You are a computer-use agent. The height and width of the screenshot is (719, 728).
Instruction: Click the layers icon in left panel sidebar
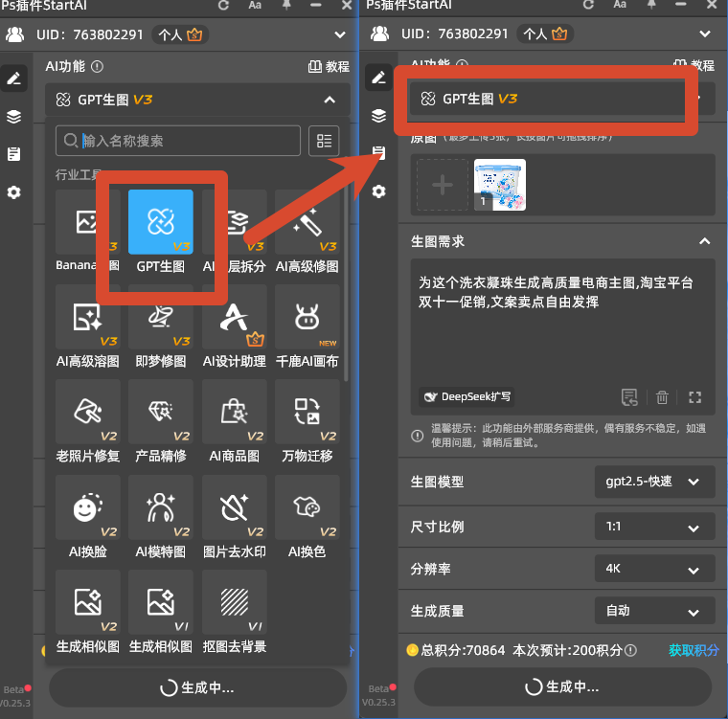pos(14,116)
